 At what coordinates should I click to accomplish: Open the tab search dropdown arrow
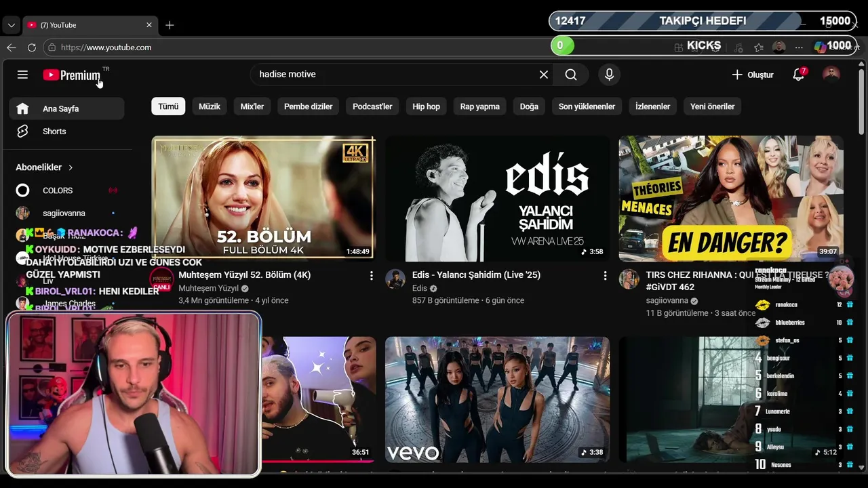(x=11, y=25)
